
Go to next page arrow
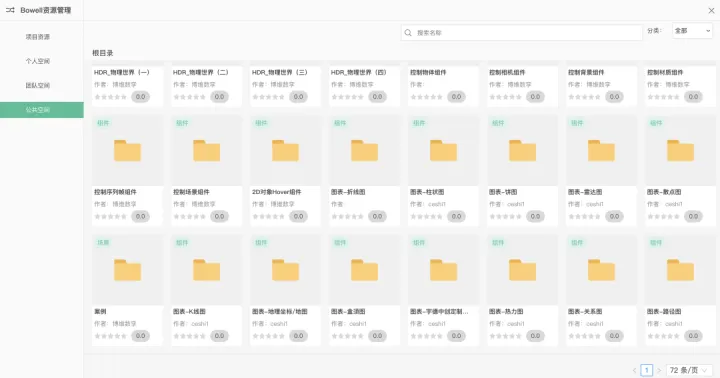tap(658, 370)
